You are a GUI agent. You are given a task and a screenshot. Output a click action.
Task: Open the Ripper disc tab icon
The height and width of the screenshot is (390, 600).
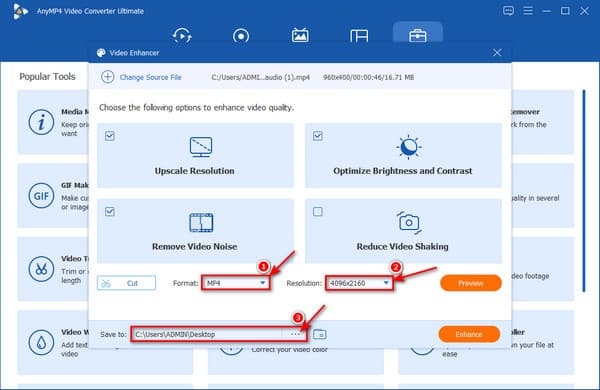pos(241,36)
